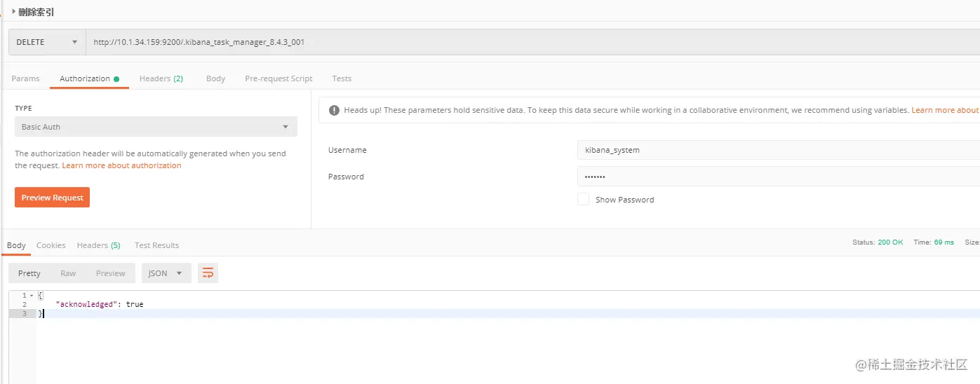This screenshot has width=980, height=384.
Task: Click the Password input field
Action: point(779,177)
